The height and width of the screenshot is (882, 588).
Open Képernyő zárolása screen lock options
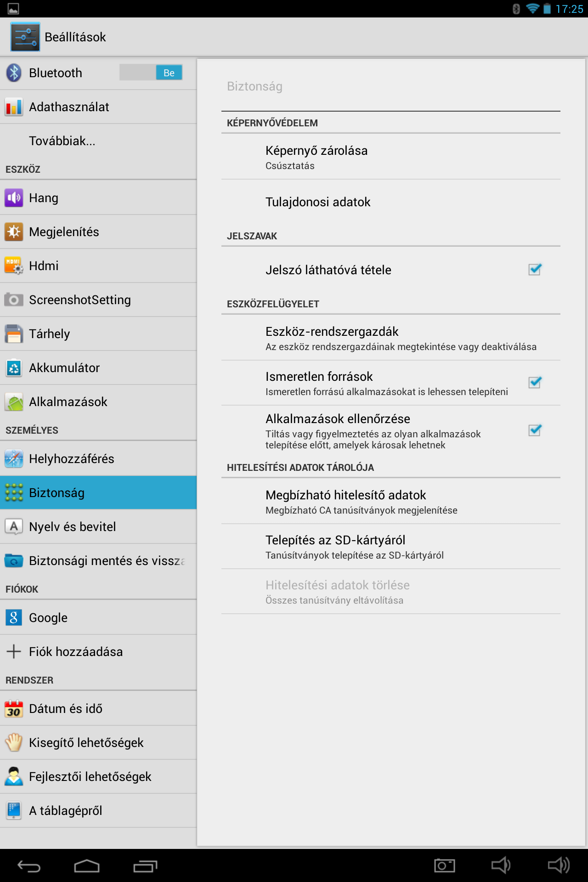[x=391, y=157]
